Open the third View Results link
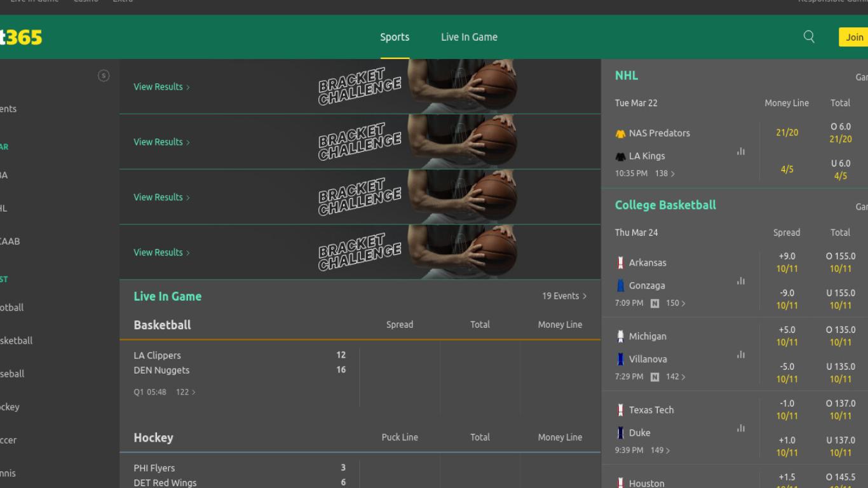The height and width of the screenshot is (488, 868). (x=161, y=197)
